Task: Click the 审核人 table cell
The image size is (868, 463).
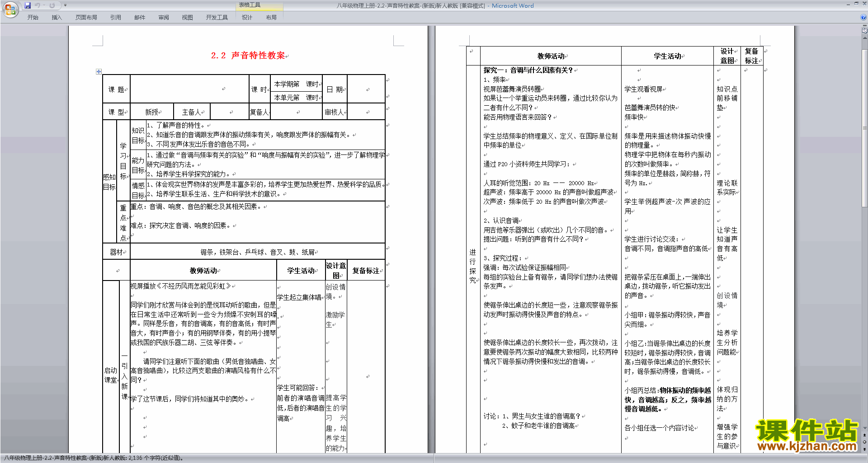Action: 335,112
